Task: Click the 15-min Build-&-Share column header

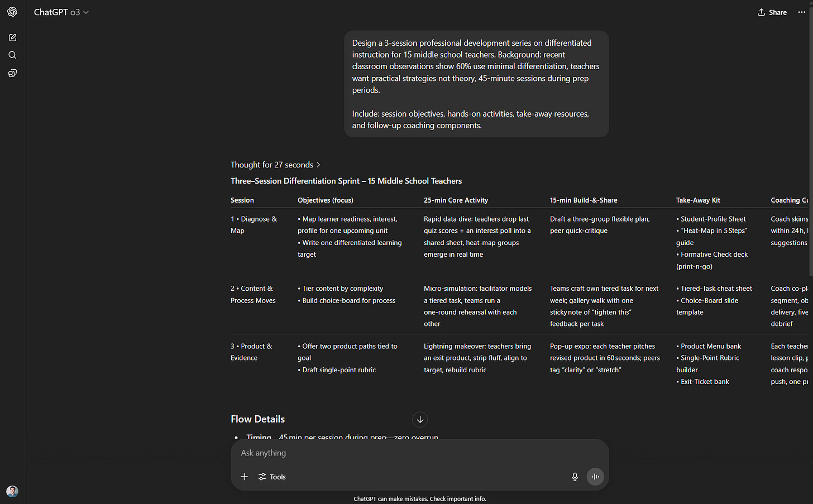Action: point(584,200)
